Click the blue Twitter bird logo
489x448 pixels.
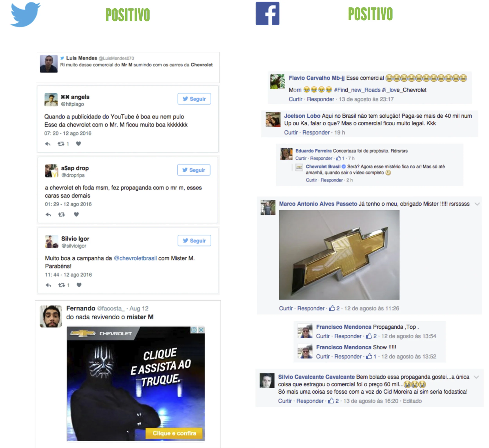[25, 14]
